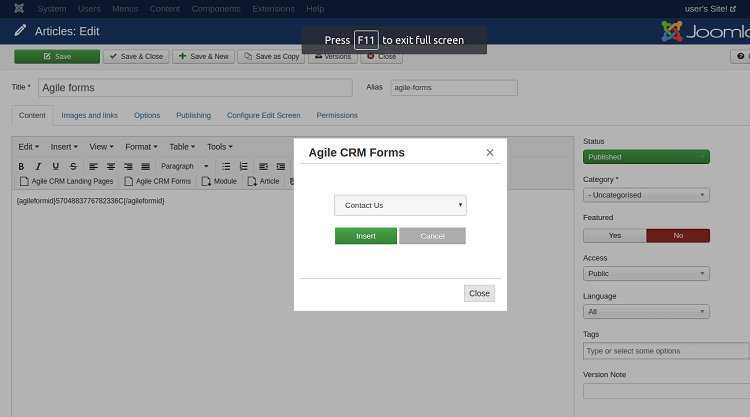Click the Article editor button
The width and height of the screenshot is (750, 417).
[x=264, y=181]
